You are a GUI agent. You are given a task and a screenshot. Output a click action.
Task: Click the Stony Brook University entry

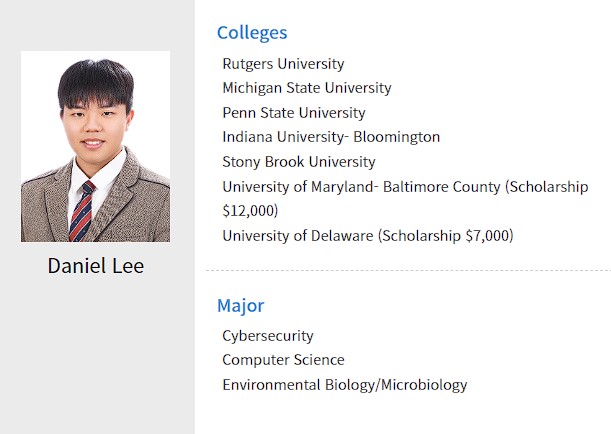(299, 162)
